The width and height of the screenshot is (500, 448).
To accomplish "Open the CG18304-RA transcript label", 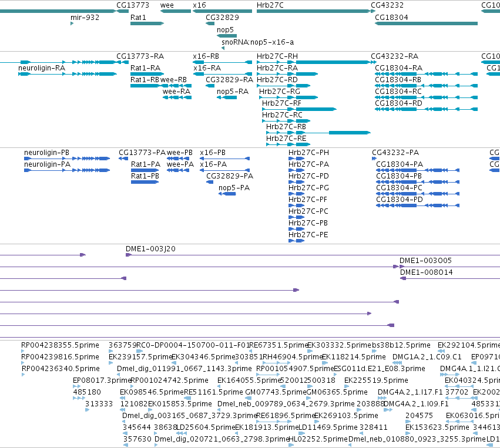I will click(398, 68).
